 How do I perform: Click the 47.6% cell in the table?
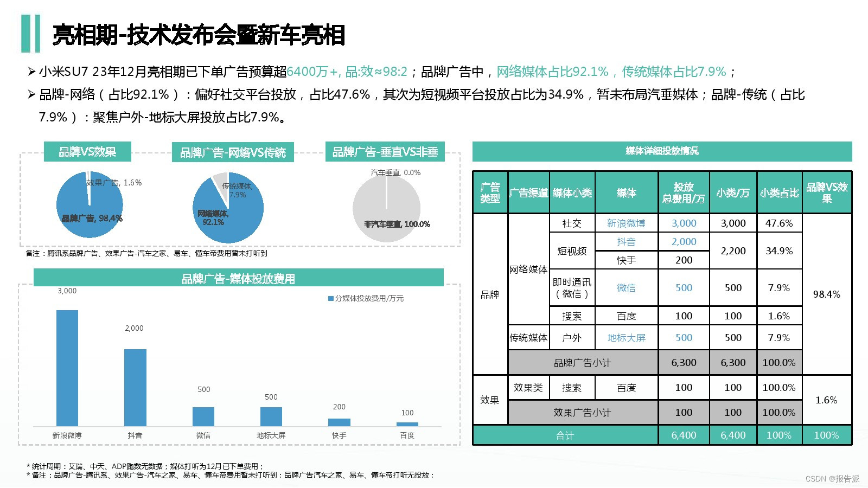click(x=779, y=223)
